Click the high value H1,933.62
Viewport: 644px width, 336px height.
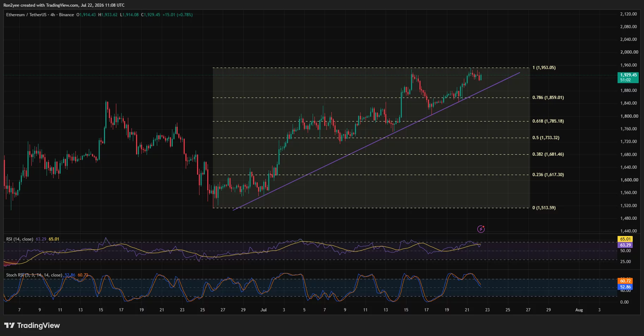click(x=108, y=15)
